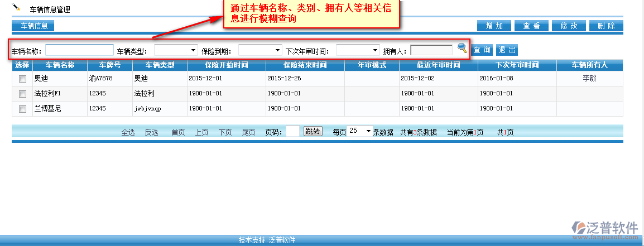644x246 pixels.
Task: Open the 下次年审时间 dropdown
Action: click(358, 50)
